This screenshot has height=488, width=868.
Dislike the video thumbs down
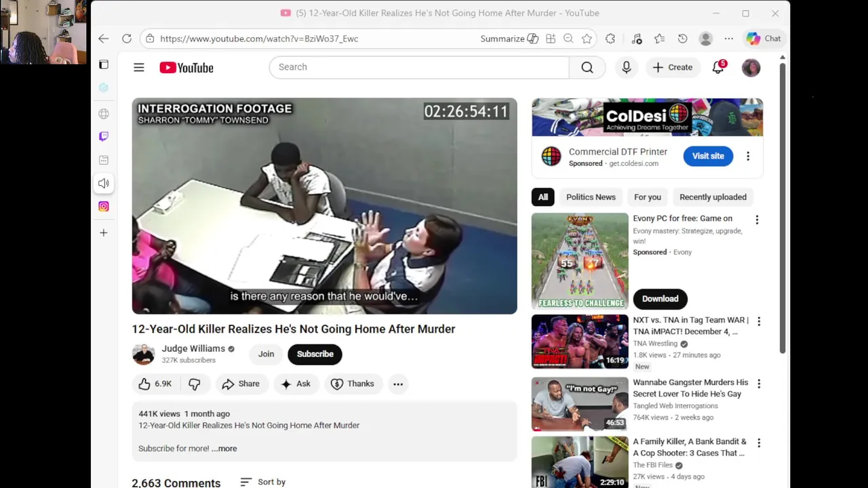[195, 384]
